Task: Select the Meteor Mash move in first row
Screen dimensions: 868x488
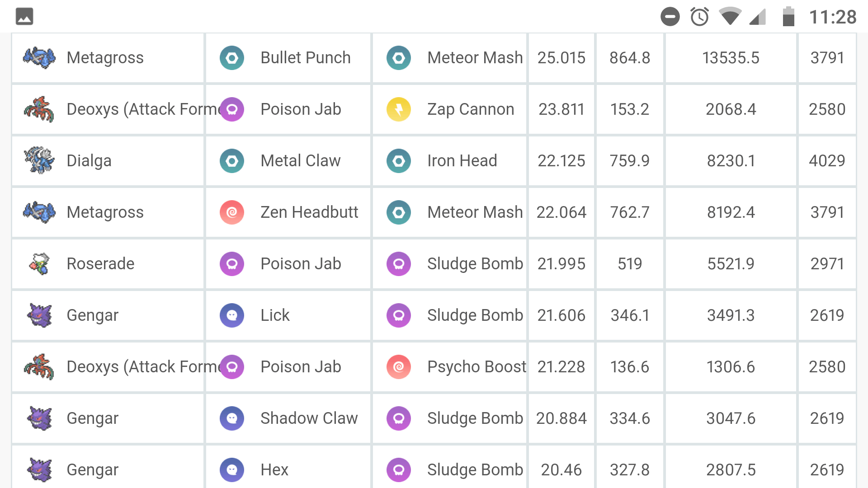Action: tap(475, 58)
